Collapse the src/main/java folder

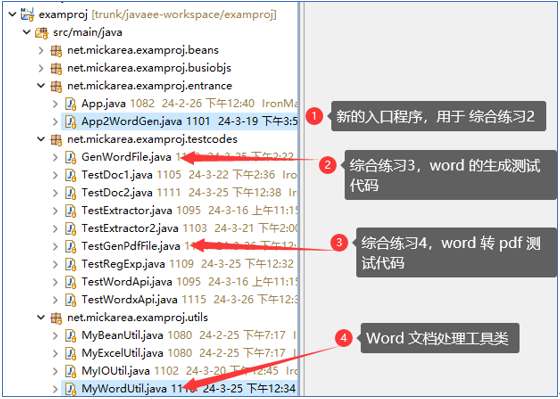(27, 32)
